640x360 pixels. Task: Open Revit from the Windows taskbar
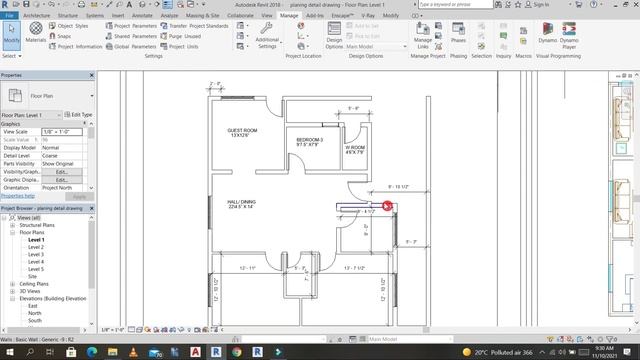coord(216,351)
